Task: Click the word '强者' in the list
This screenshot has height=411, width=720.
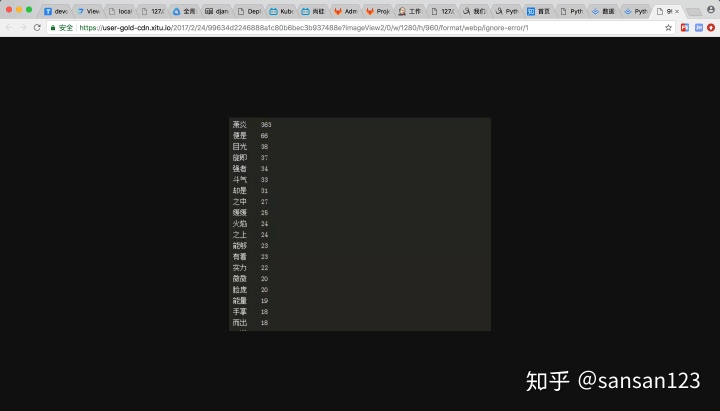Action: [240, 169]
